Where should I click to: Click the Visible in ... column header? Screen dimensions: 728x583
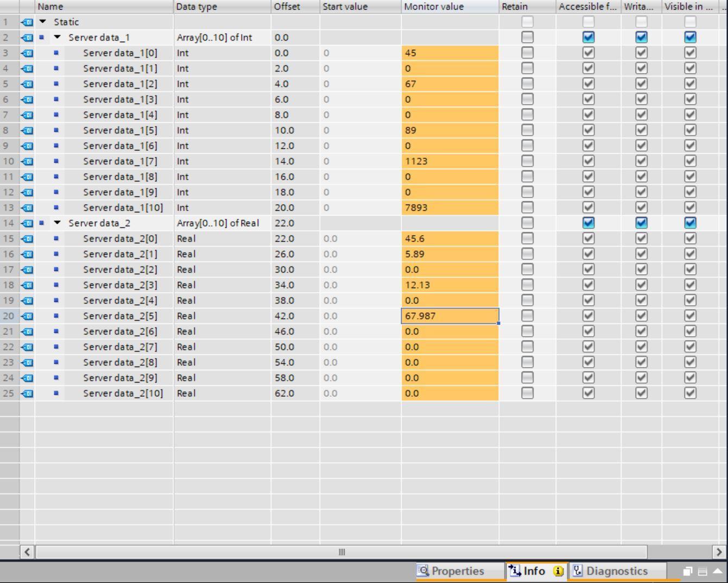pyautogui.click(x=689, y=7)
